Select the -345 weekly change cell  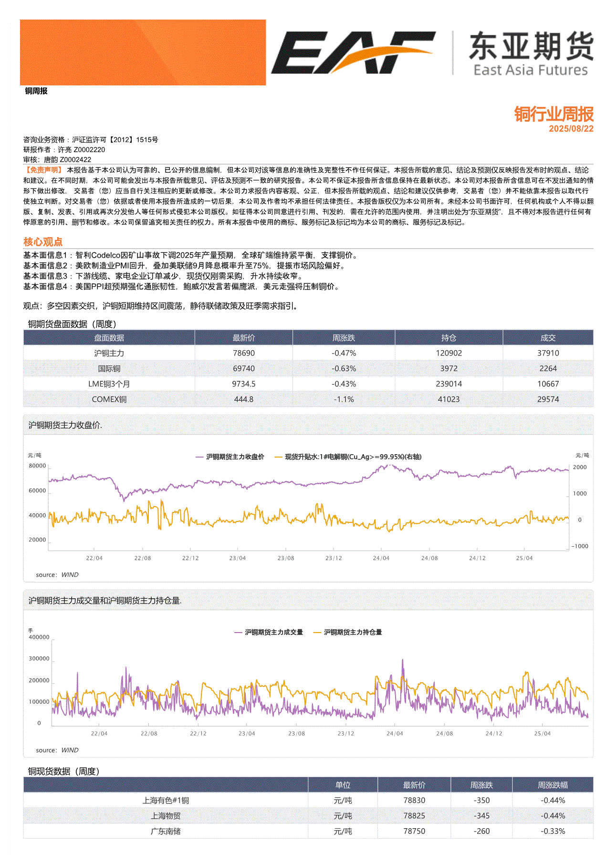pos(481,816)
